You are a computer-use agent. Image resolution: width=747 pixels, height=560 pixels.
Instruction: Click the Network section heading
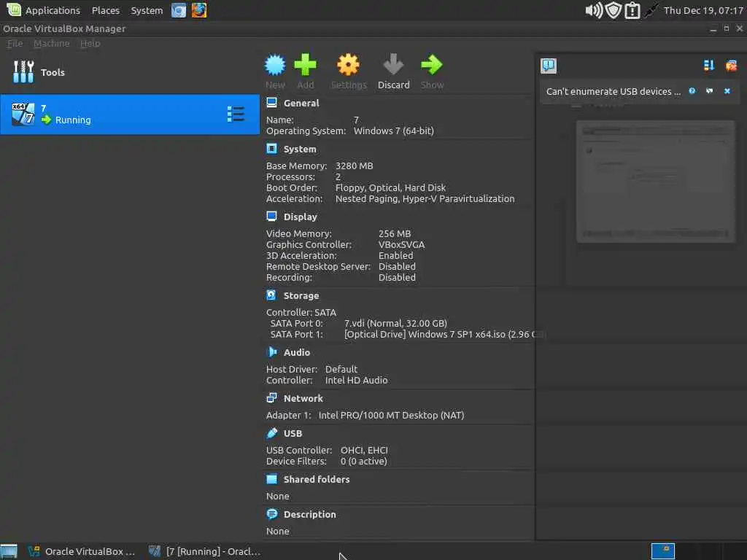(x=303, y=398)
